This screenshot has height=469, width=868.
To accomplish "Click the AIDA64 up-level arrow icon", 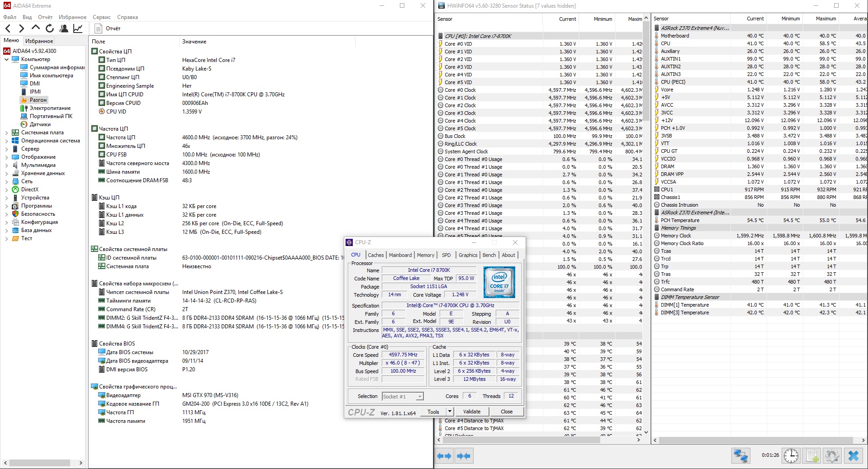I will 35,28.
